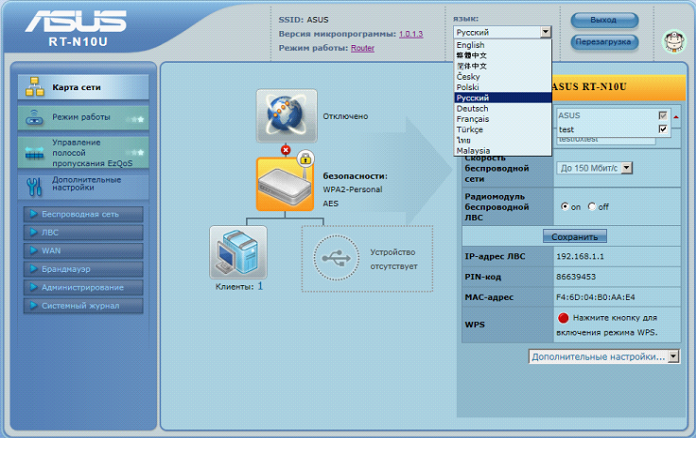Click the PIN code 86639453
The width and height of the screenshot is (696, 457).
pos(576,277)
